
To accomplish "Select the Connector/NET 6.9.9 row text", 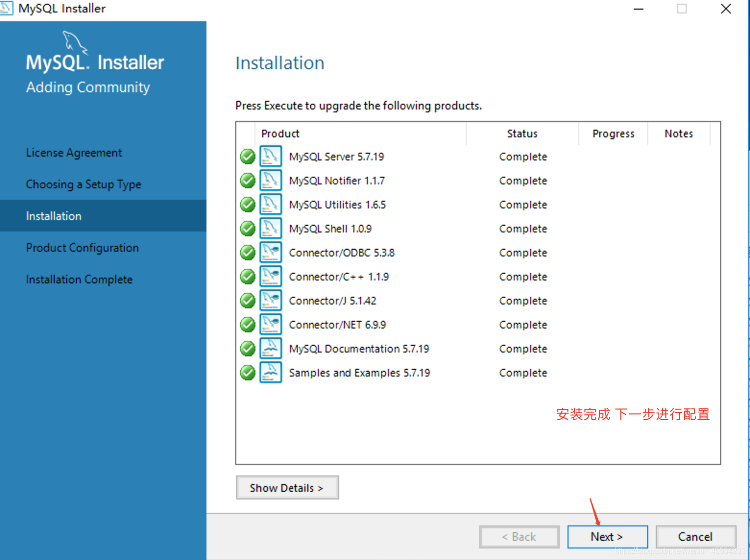I will [x=338, y=325].
